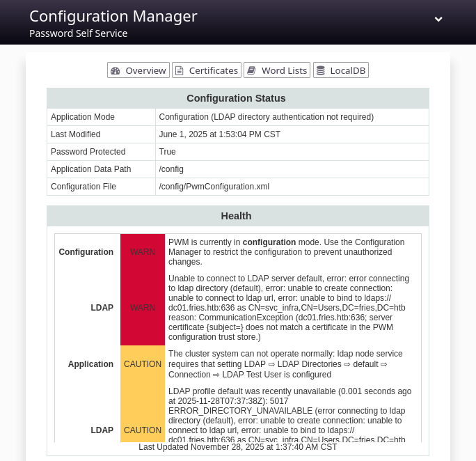476x461 pixels.
Task: Click the Overview dashboard gauge icon
Action: click(x=115, y=71)
